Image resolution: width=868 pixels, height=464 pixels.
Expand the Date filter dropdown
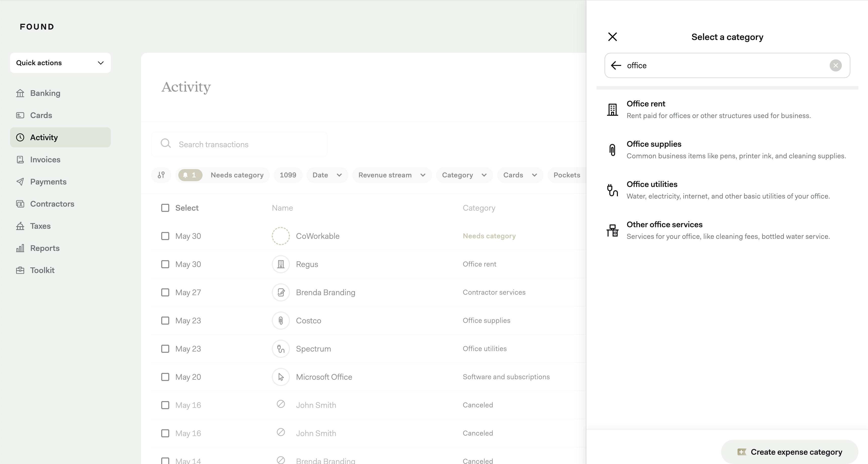(x=327, y=175)
